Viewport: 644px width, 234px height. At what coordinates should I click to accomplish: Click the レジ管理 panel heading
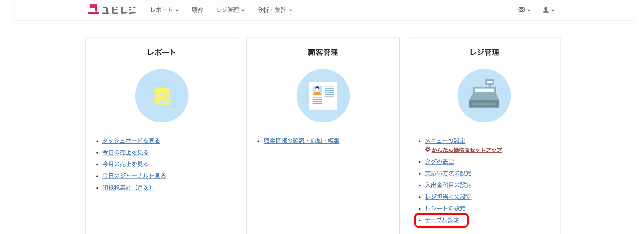(484, 52)
